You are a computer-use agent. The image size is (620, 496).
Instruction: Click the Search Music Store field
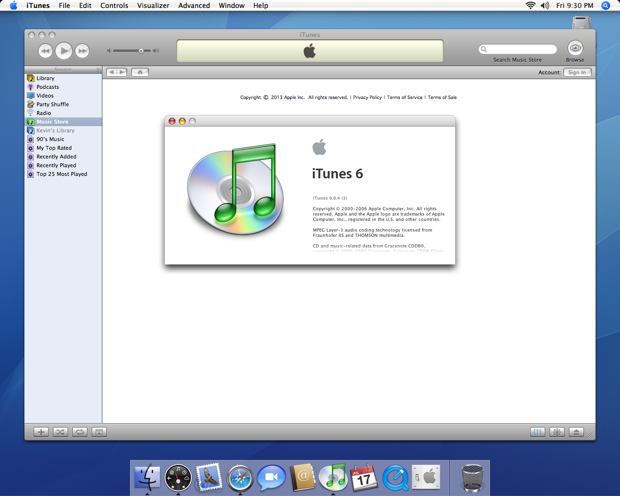click(x=518, y=49)
